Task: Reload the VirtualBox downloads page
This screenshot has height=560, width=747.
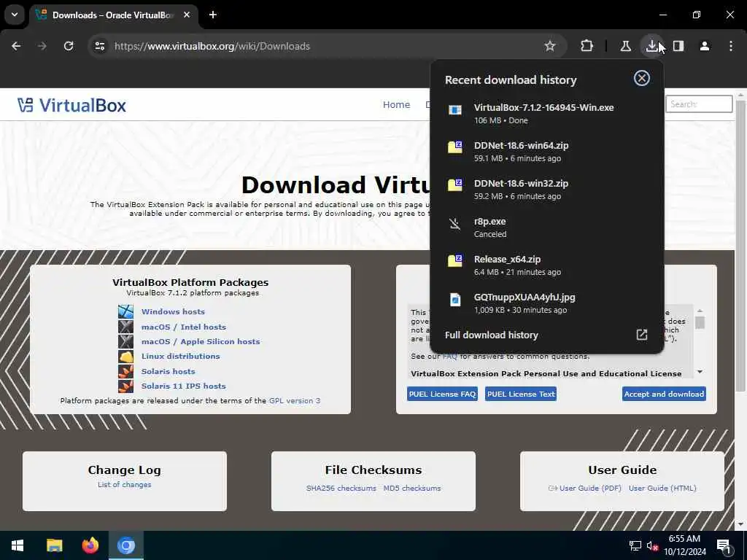Action: 69,46
